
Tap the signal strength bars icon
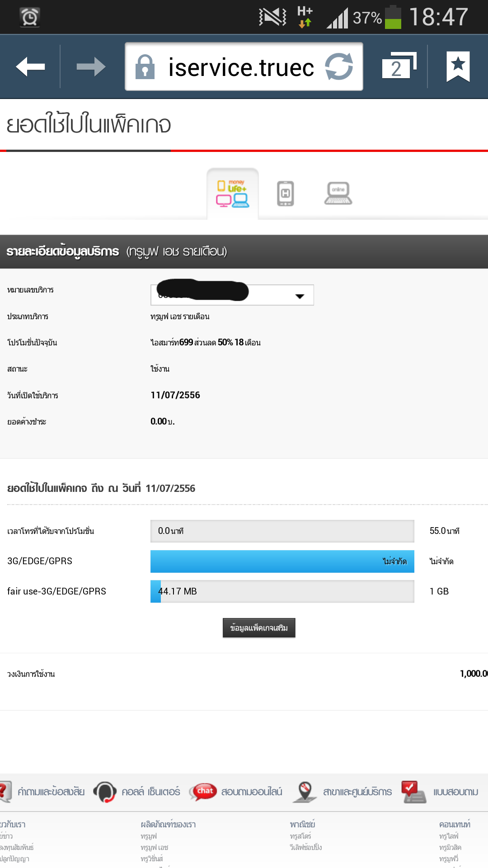click(337, 18)
